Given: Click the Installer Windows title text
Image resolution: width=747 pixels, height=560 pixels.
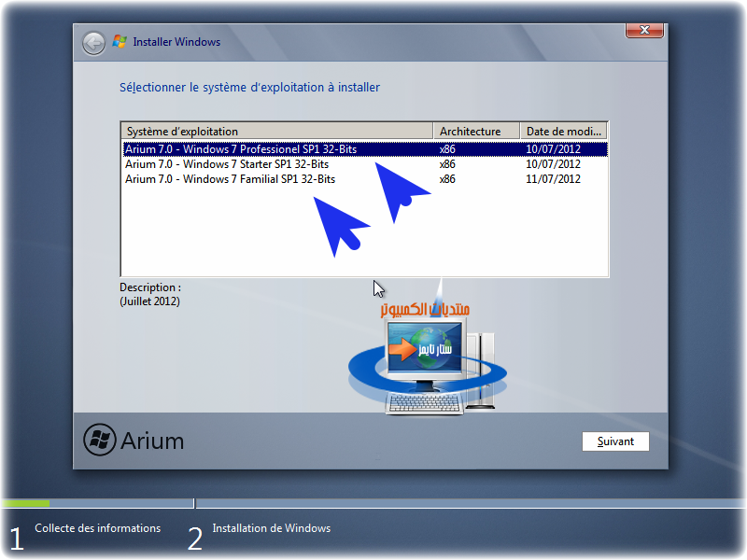Looking at the screenshot, I should 176,42.
